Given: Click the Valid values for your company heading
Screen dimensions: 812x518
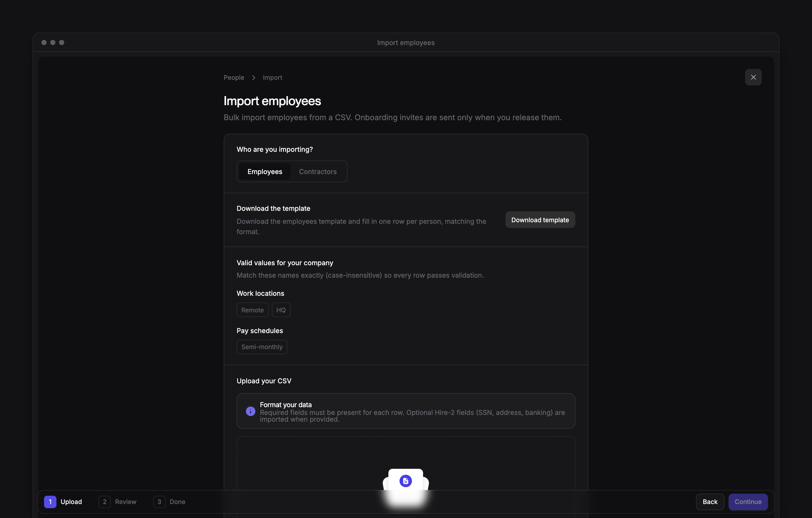Looking at the screenshot, I should coord(285,263).
